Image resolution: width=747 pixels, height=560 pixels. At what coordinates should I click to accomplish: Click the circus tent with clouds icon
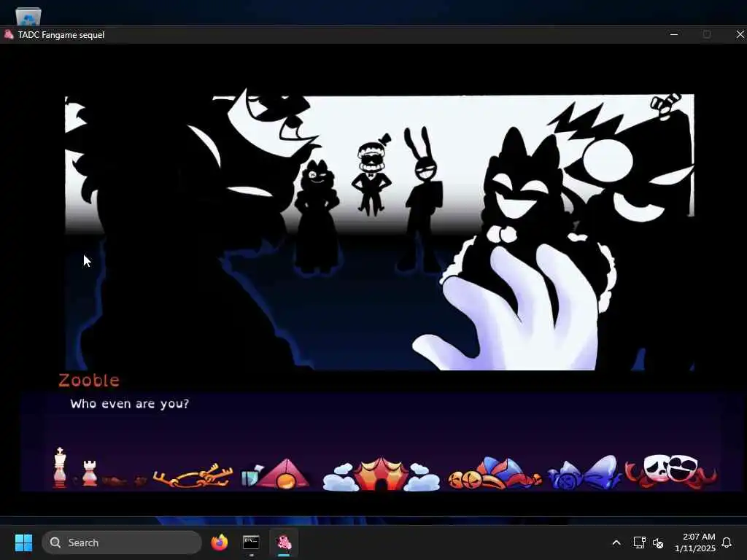click(381, 474)
